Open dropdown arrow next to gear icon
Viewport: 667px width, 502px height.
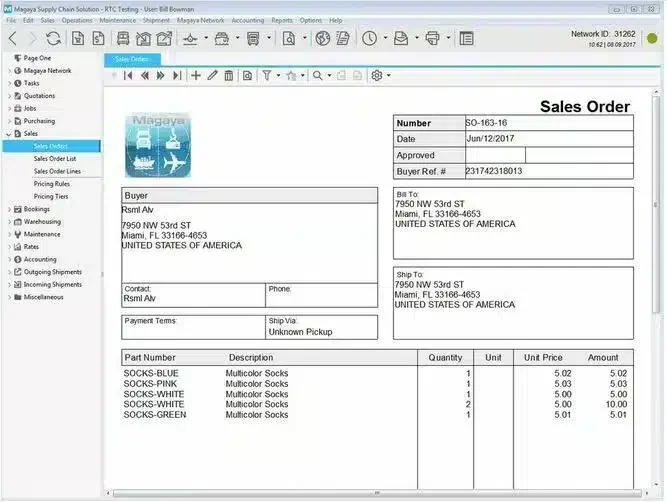coord(389,76)
